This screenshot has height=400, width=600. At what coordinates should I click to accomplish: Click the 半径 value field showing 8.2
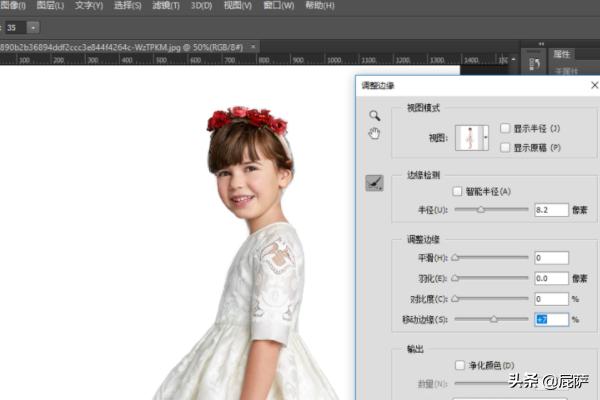point(551,210)
